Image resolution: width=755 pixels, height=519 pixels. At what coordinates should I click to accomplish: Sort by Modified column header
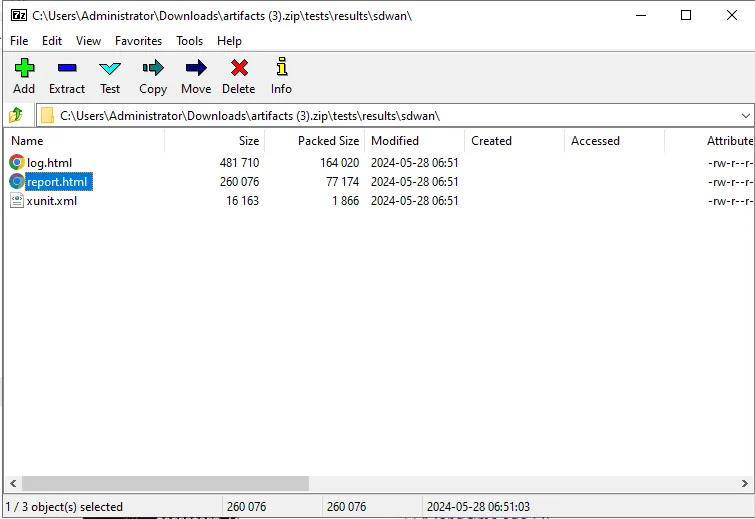(x=395, y=141)
